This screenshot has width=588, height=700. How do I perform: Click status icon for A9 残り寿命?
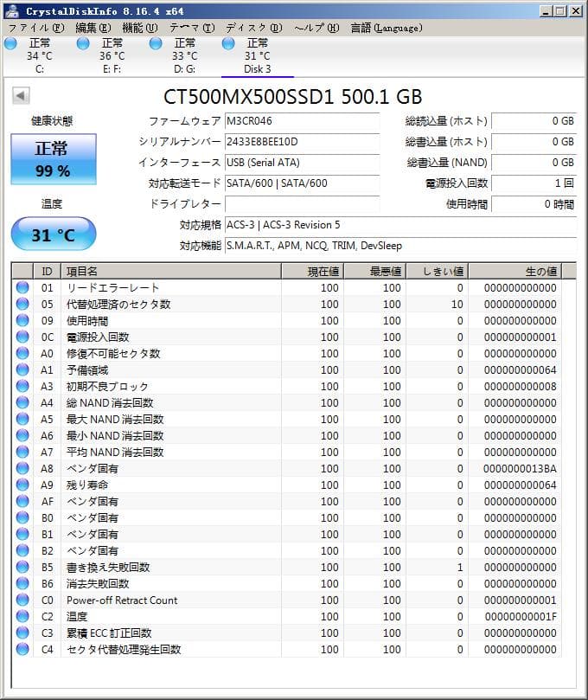click(22, 485)
